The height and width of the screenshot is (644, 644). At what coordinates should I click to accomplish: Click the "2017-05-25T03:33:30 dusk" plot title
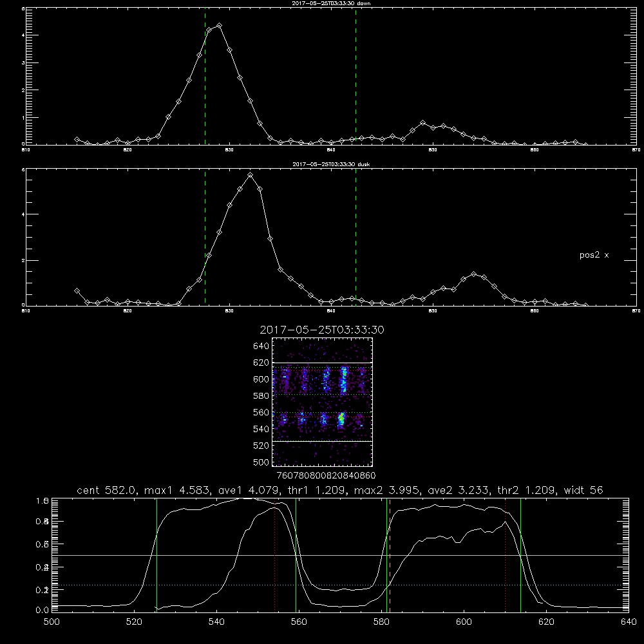pyautogui.click(x=331, y=164)
